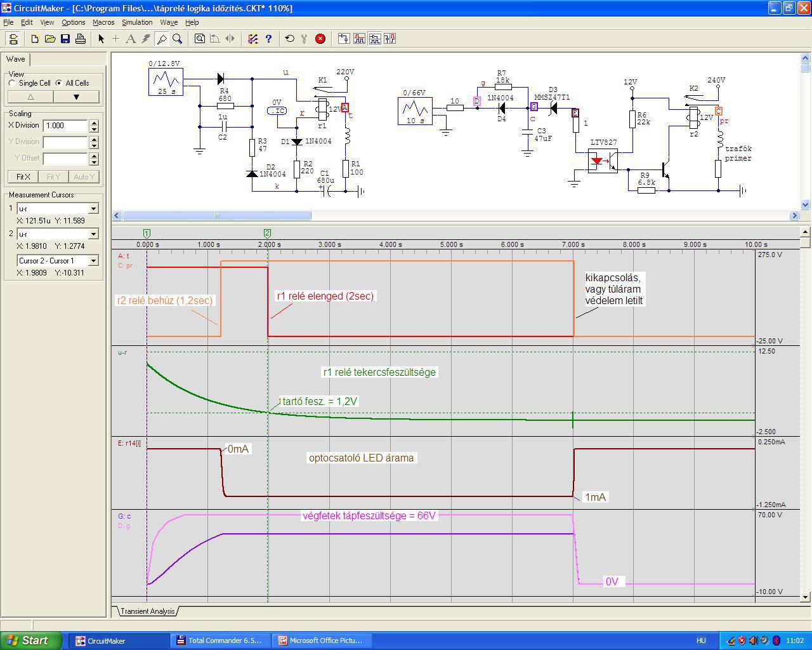Screen dimensions: 812x650
Task: Select the Single Cell view option
Action: (x=12, y=83)
